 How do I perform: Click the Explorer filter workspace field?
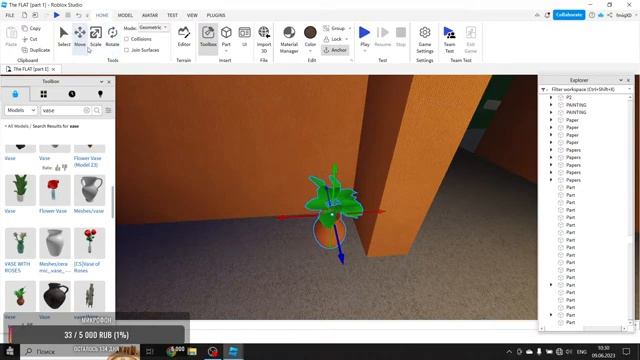(x=586, y=89)
